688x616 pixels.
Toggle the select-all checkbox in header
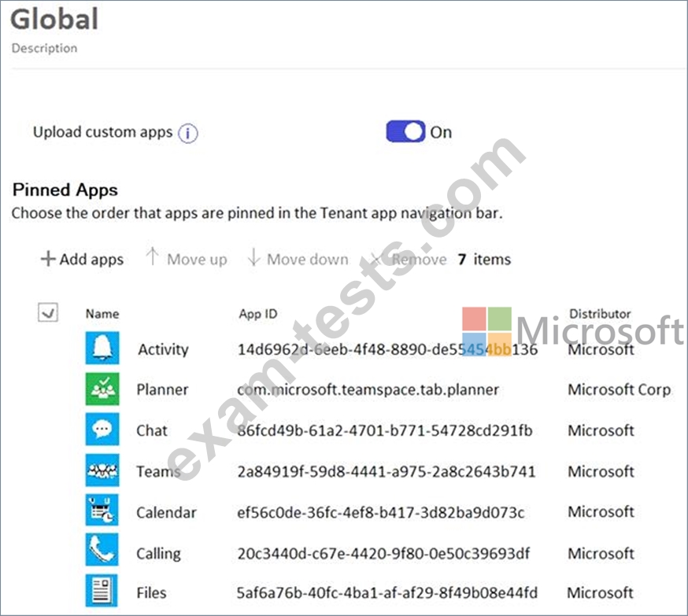click(x=47, y=313)
